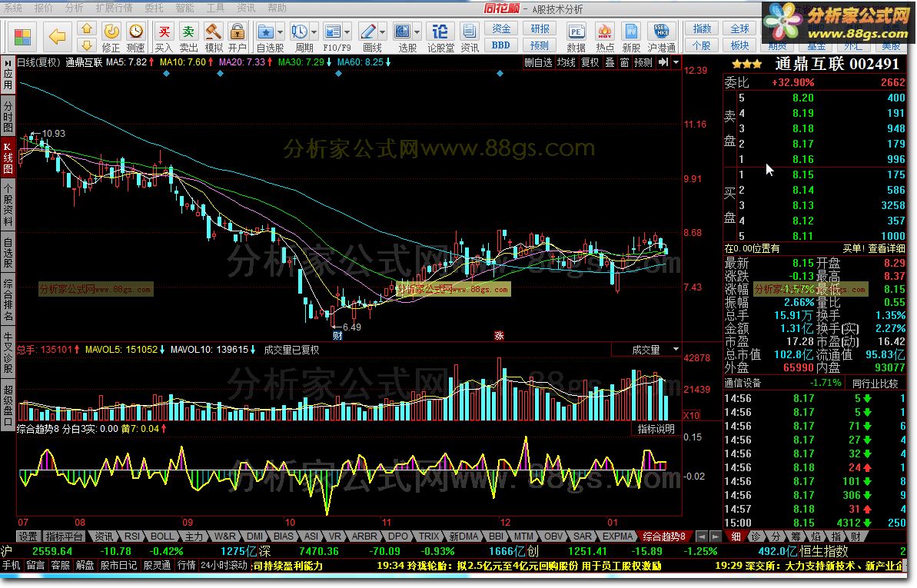
Task: Open the chart header options dropdown arrow
Action: pos(676,62)
